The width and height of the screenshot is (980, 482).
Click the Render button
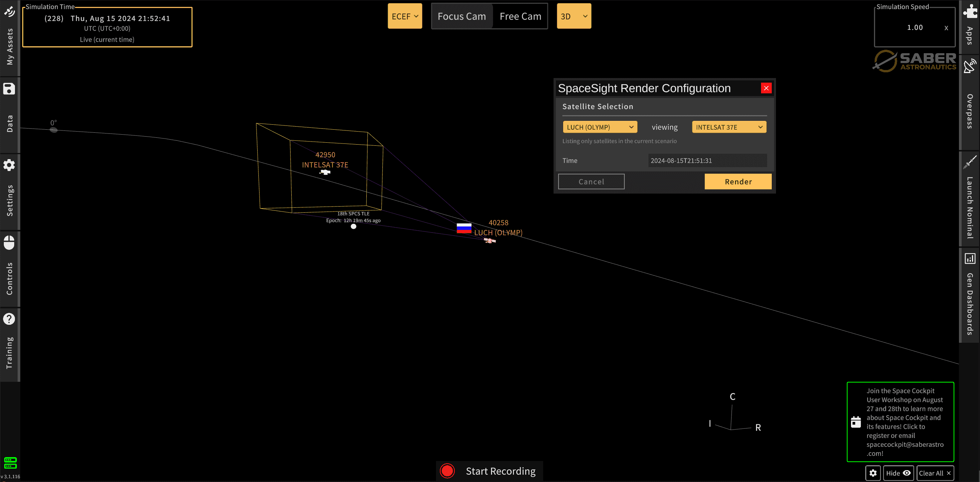(738, 182)
